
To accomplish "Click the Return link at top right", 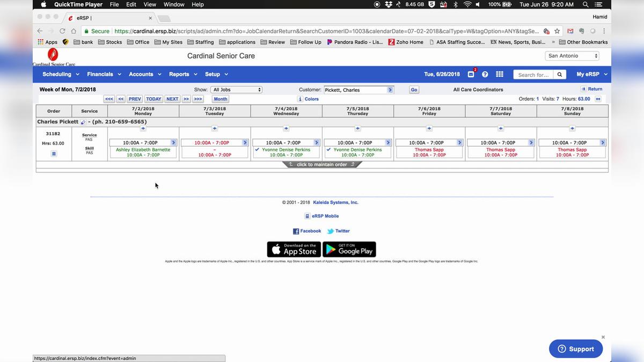I will coord(594,89).
